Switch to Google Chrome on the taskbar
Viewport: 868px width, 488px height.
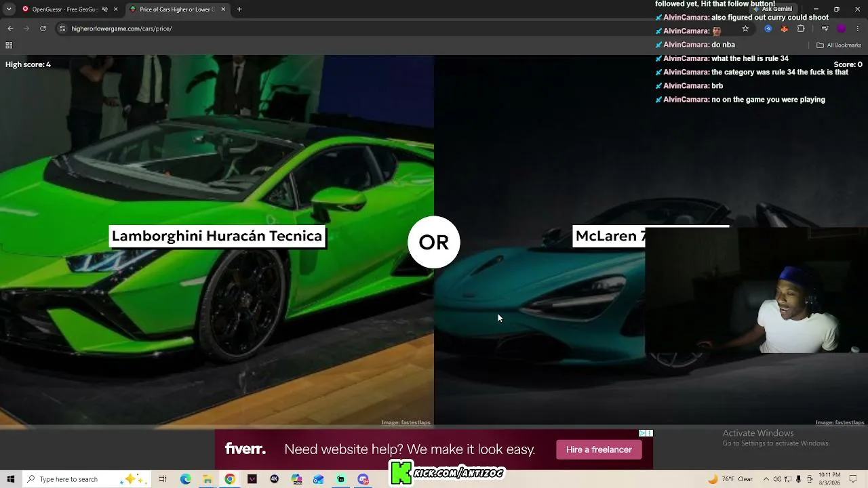tap(230, 479)
